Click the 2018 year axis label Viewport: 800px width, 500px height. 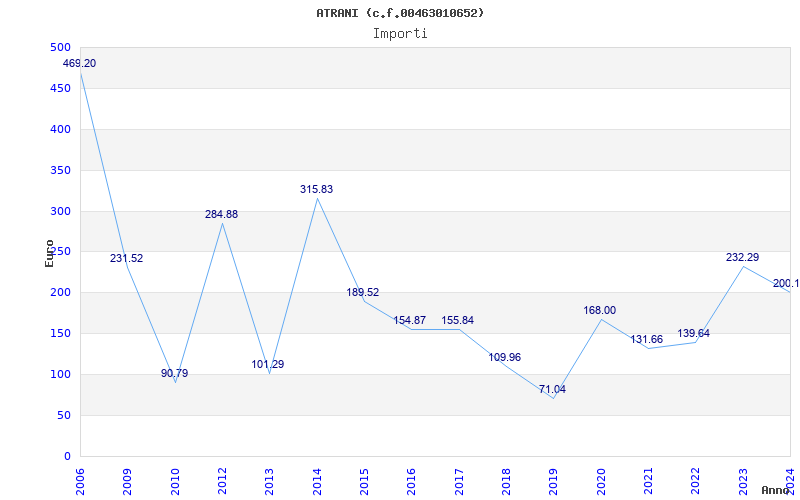coord(506,483)
